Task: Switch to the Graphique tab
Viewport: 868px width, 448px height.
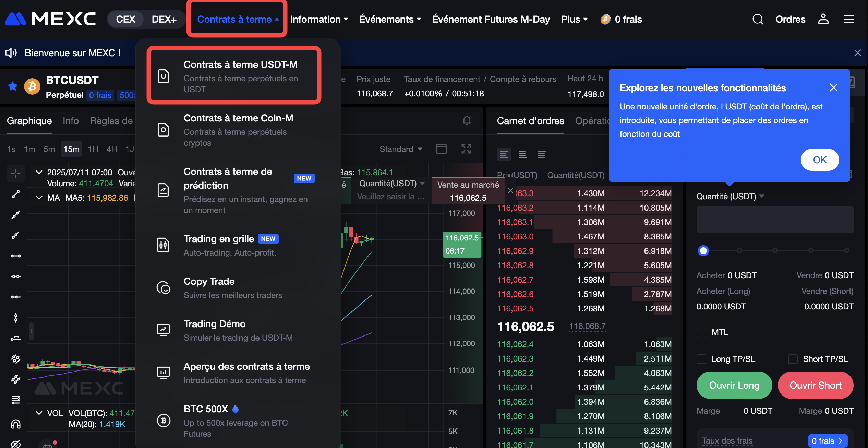Action: point(29,121)
